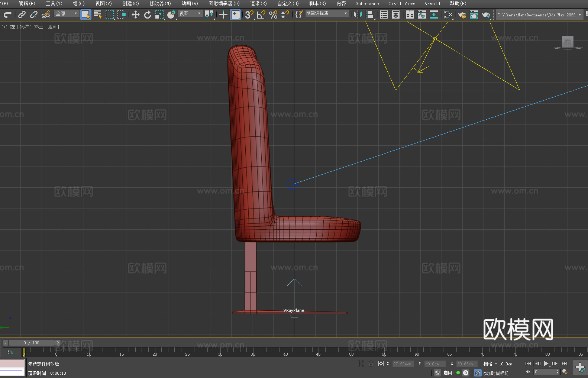The image size is (588, 378).
Task: Open the 编辑(E) menu
Action: click(27, 3)
